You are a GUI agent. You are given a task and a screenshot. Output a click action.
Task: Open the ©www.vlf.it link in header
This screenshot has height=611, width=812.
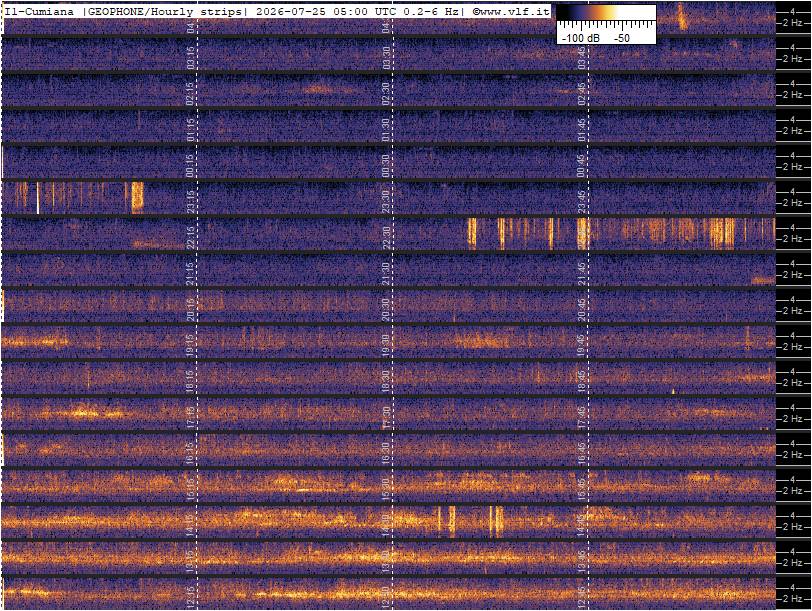coord(510,11)
